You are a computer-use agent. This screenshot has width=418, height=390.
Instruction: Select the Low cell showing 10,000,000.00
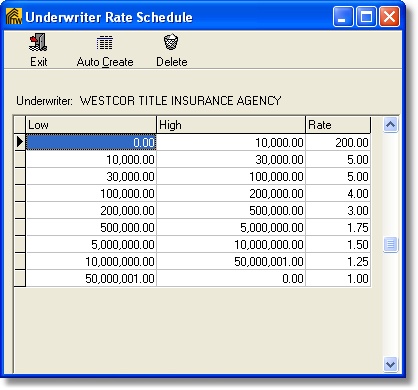[x=91, y=261]
